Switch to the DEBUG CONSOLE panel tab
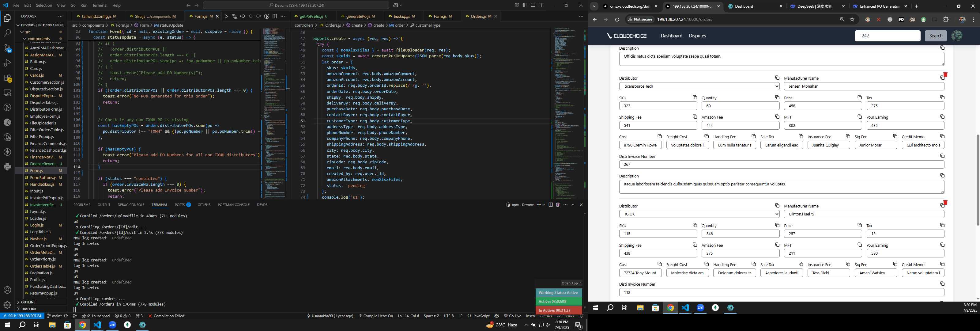Screen dimensions: 980x331 pyautogui.click(x=131, y=205)
